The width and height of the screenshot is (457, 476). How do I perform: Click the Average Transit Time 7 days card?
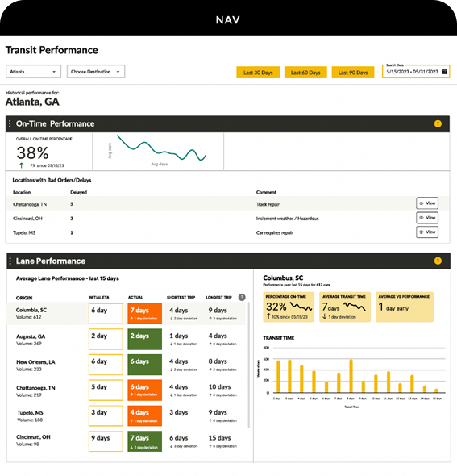click(345, 307)
